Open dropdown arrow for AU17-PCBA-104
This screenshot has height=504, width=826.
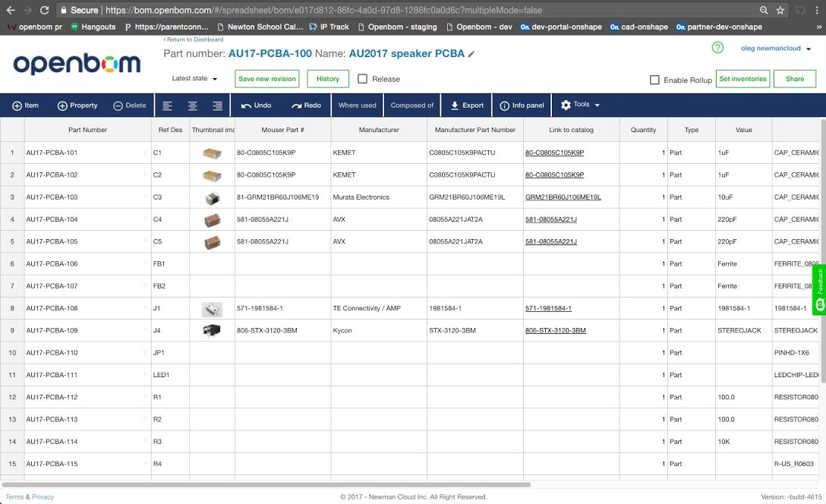click(x=145, y=219)
